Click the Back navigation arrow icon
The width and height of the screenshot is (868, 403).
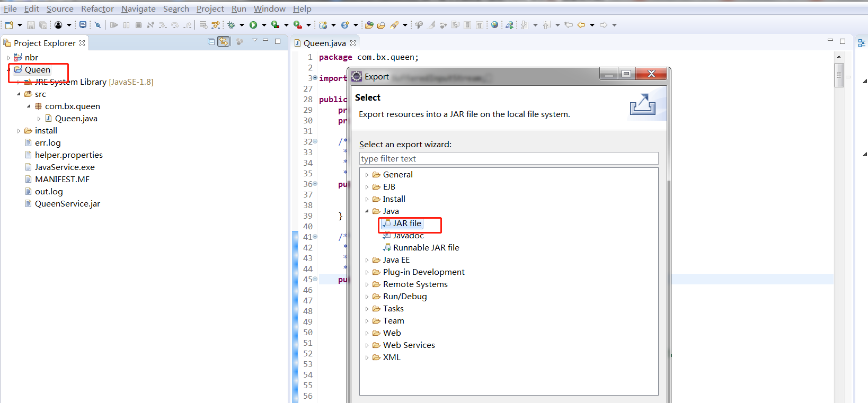(x=581, y=25)
